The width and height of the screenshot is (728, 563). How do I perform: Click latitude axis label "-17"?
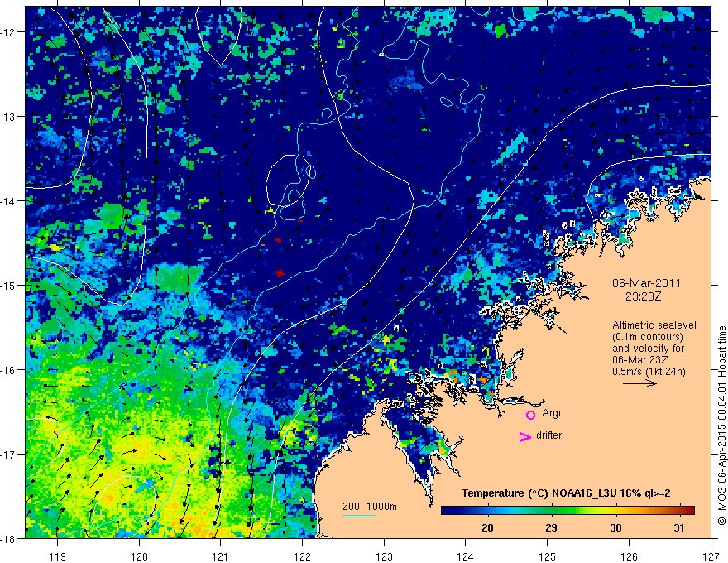coord(9,455)
